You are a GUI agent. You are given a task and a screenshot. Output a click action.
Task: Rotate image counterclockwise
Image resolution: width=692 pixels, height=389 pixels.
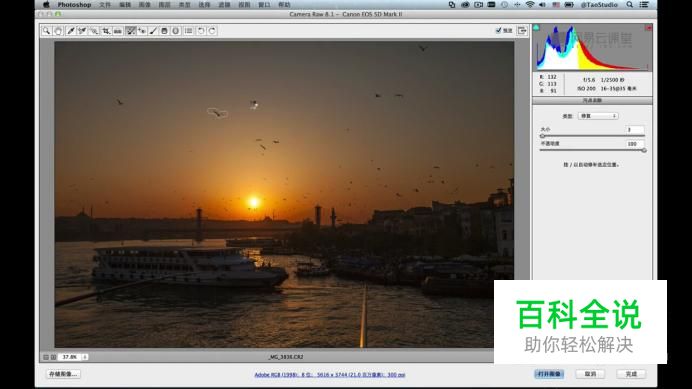pos(201,31)
